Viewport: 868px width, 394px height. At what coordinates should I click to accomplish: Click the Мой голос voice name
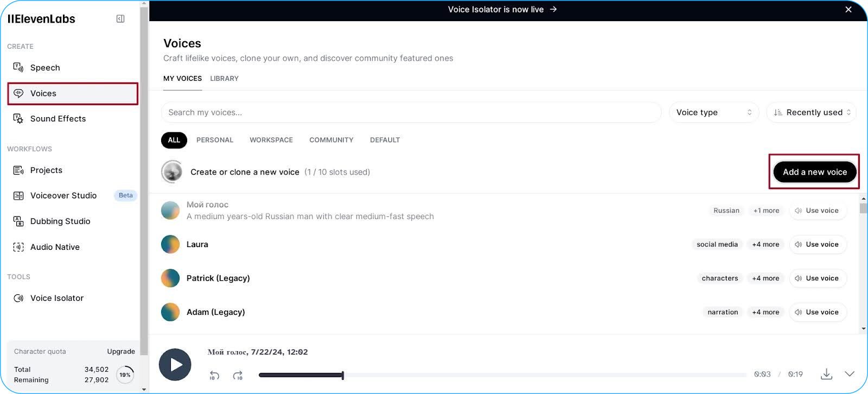(207, 204)
